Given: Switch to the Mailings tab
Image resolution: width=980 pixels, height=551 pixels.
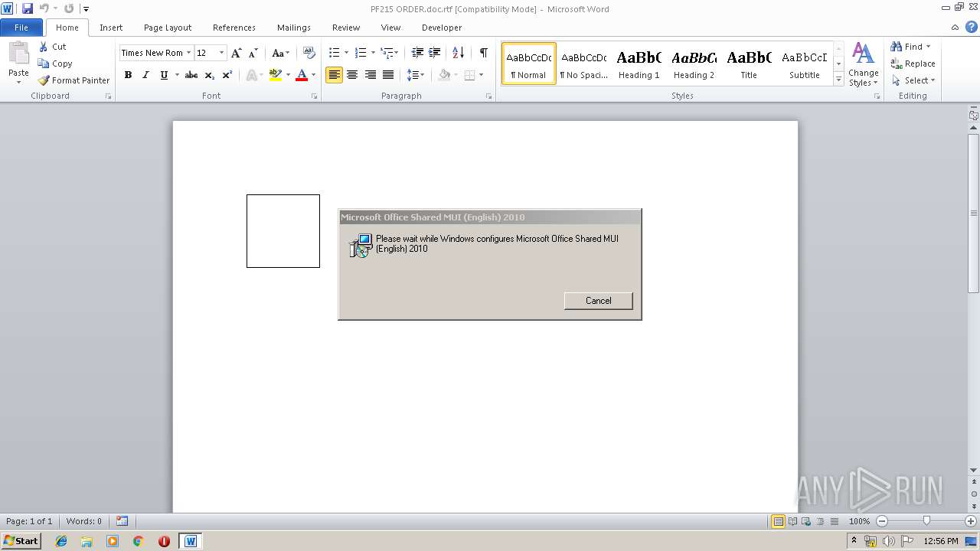Looking at the screenshot, I should [294, 28].
